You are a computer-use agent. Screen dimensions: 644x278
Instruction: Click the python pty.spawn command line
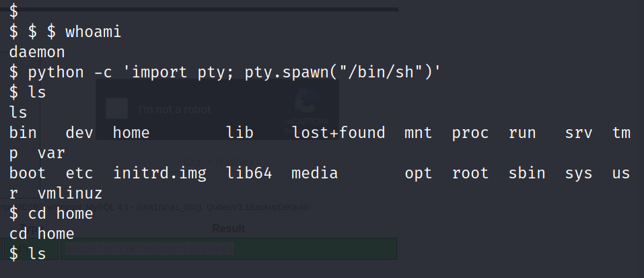point(225,72)
